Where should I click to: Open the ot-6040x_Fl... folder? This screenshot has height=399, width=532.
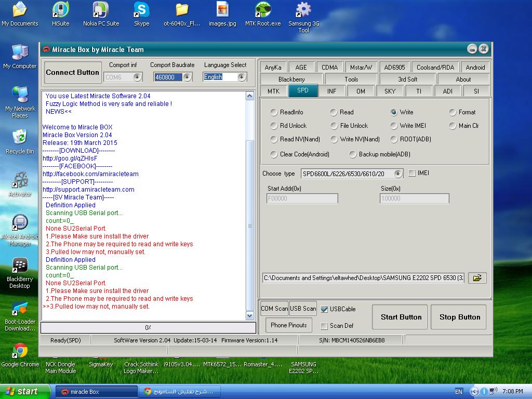tap(182, 14)
